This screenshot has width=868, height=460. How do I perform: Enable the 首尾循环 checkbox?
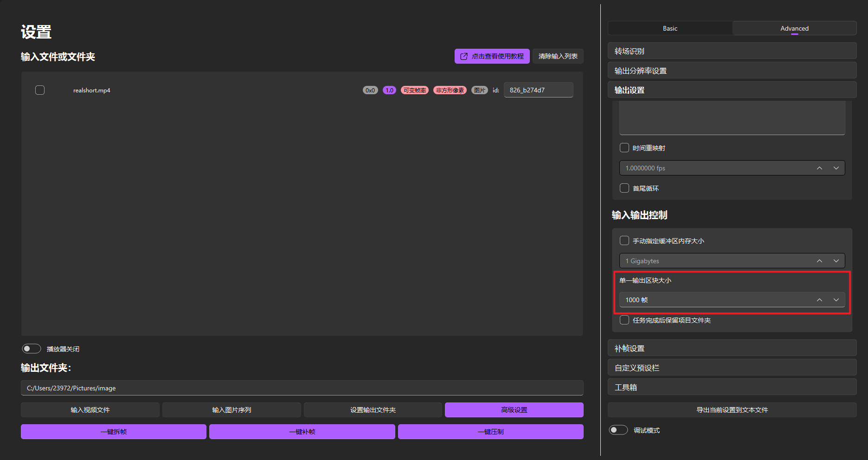pos(624,188)
